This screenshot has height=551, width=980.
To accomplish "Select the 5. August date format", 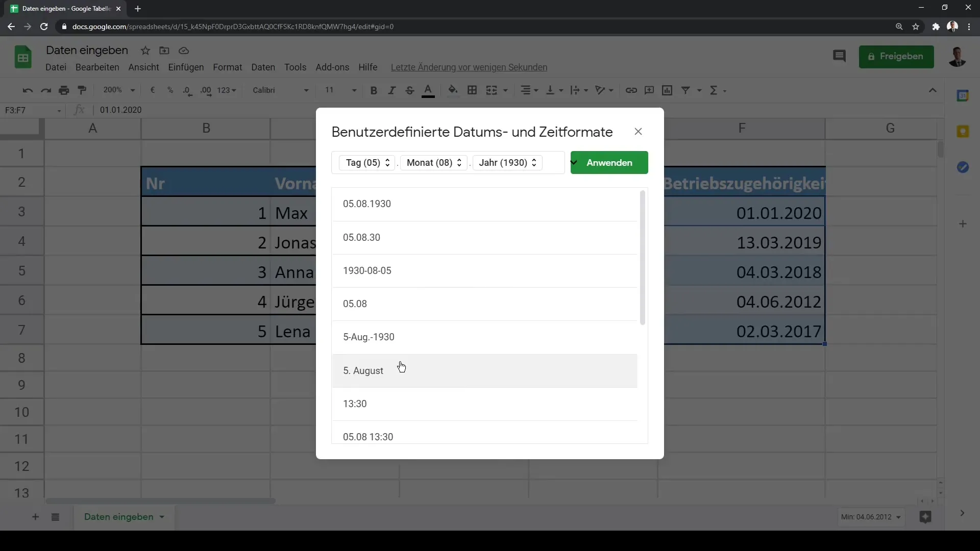I will tap(484, 371).
